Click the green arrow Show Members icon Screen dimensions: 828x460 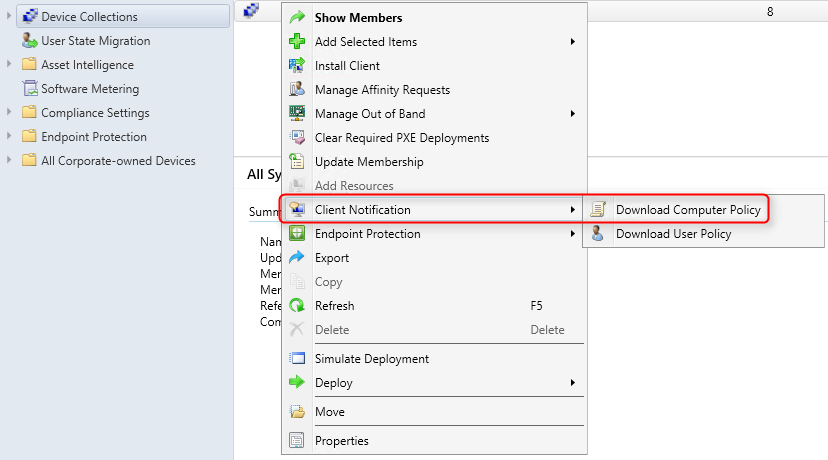pyautogui.click(x=297, y=17)
